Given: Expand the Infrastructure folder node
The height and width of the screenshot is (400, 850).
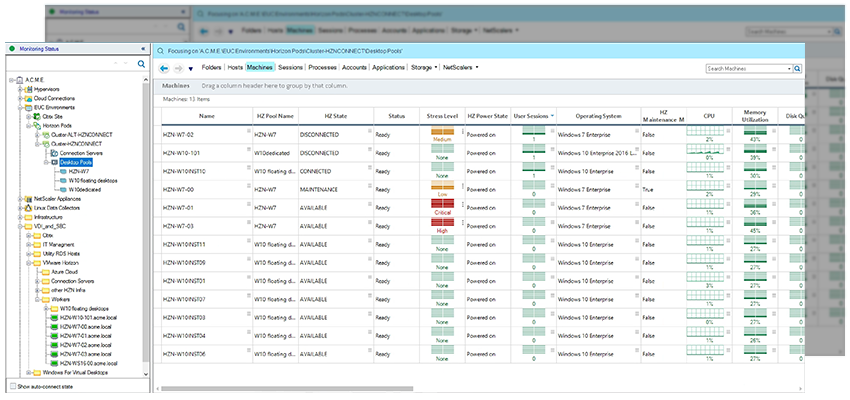Looking at the screenshot, I should click(x=21, y=217).
